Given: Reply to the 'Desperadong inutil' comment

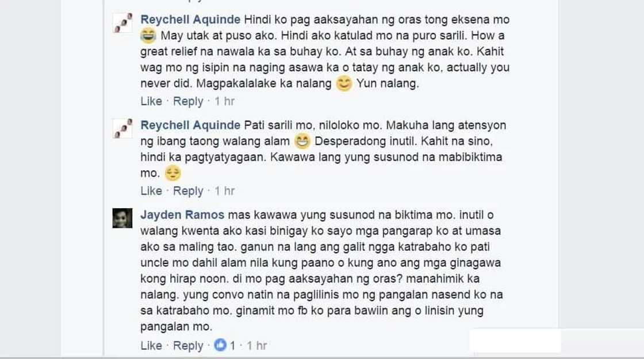Looking at the screenshot, I should click(188, 191).
